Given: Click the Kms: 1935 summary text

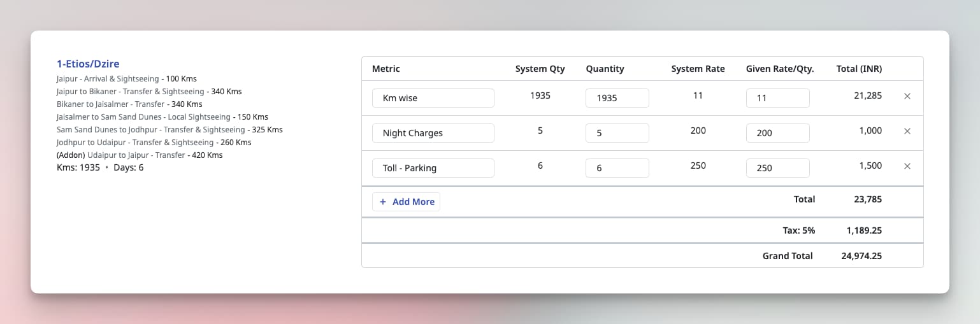Looking at the screenshot, I should tap(78, 168).
